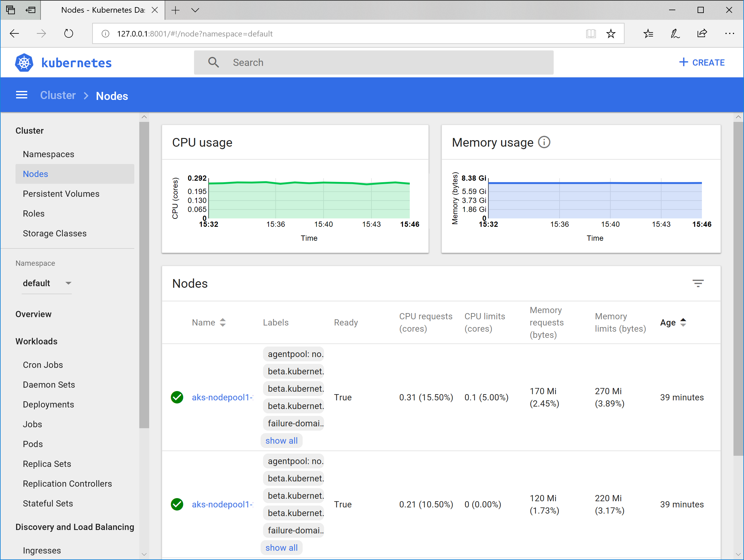Screen dimensions: 744x560
Task: Open second aks-nodepool1 node link
Action: click(222, 504)
